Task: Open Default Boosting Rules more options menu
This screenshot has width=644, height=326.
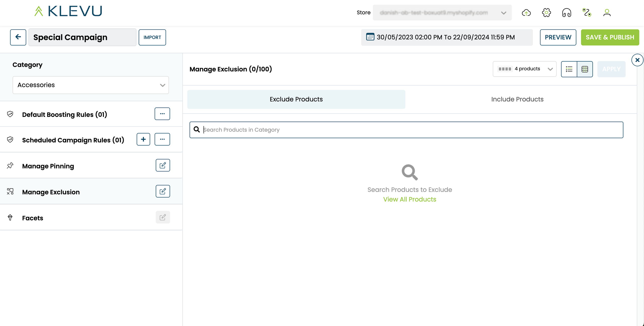Action: [x=162, y=114]
